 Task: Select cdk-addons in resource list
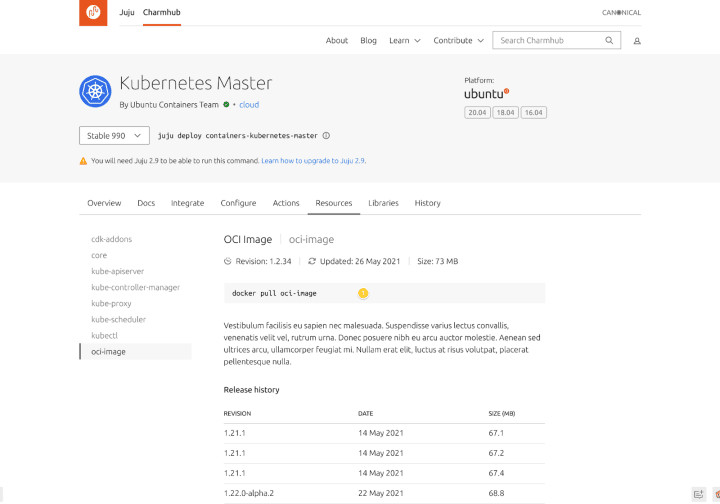112,239
